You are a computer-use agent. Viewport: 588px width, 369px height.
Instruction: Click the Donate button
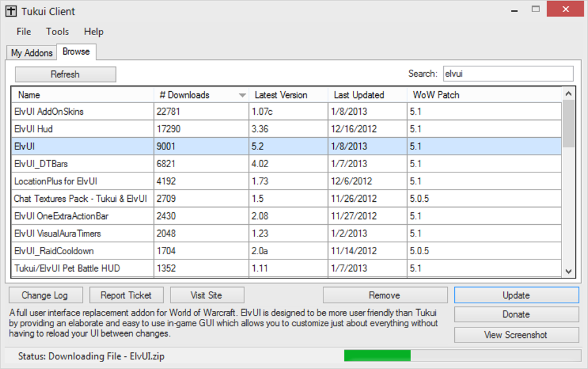pos(517,314)
